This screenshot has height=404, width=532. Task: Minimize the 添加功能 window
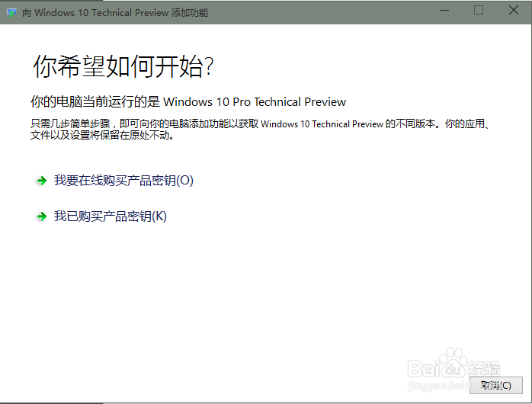(444, 11)
